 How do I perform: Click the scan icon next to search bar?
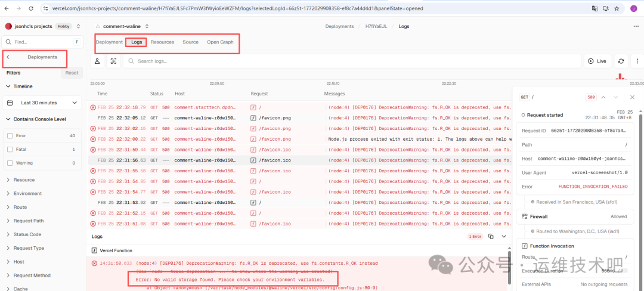113,61
